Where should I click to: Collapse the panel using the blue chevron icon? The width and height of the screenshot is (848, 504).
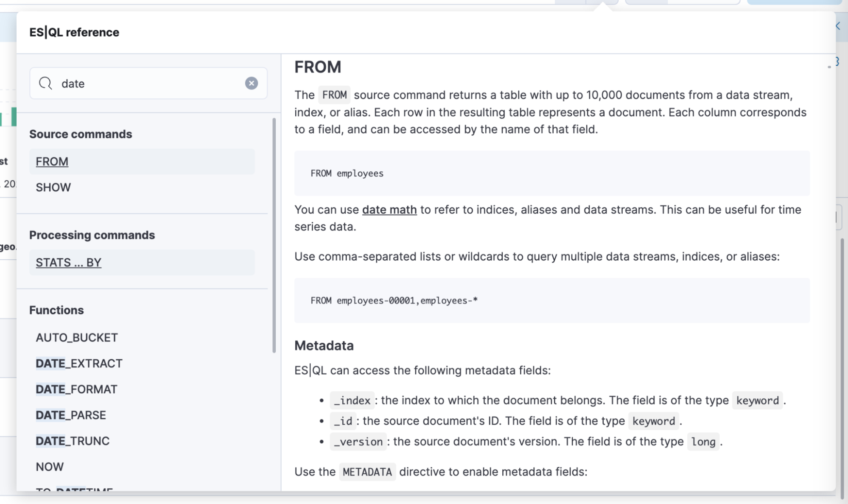pyautogui.click(x=839, y=26)
